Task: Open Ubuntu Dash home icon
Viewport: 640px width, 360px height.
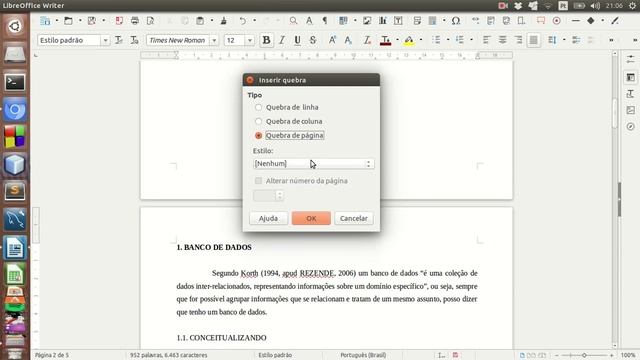Action: click(x=15, y=27)
